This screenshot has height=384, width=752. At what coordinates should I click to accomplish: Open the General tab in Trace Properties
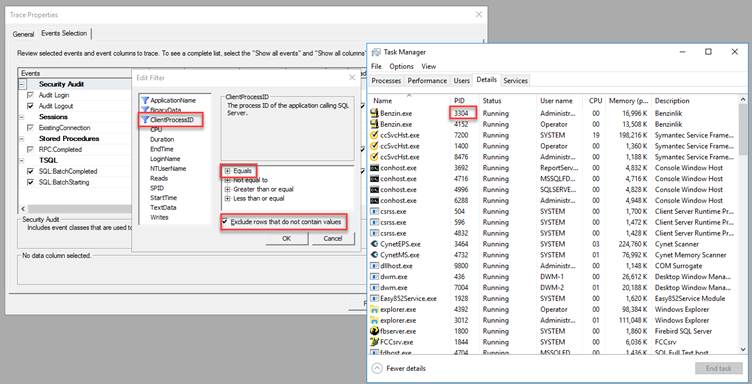tap(24, 35)
